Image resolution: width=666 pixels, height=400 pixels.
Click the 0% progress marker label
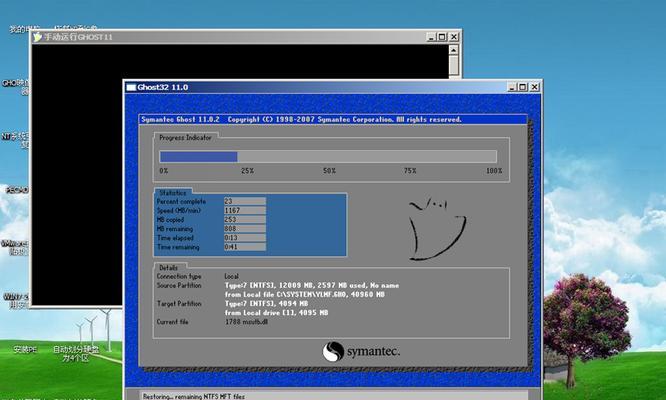(x=164, y=171)
